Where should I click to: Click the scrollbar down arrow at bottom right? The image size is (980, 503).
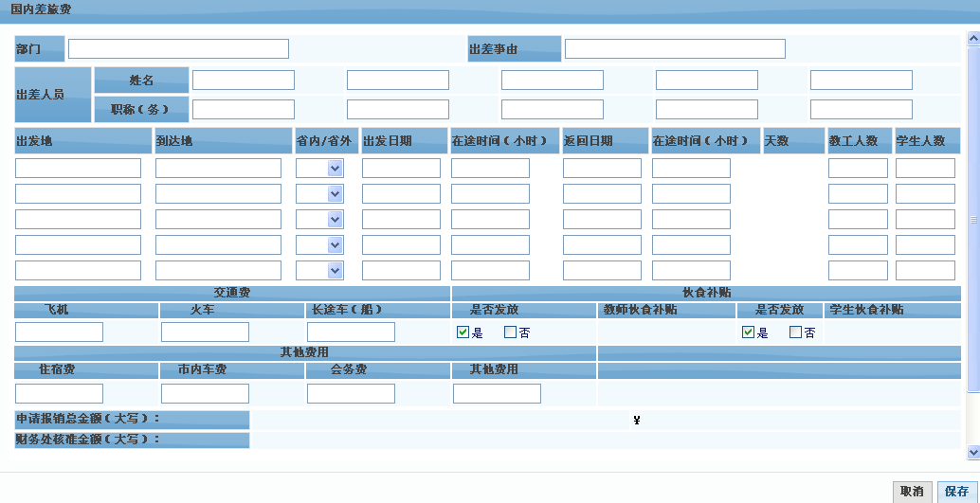coord(972,453)
